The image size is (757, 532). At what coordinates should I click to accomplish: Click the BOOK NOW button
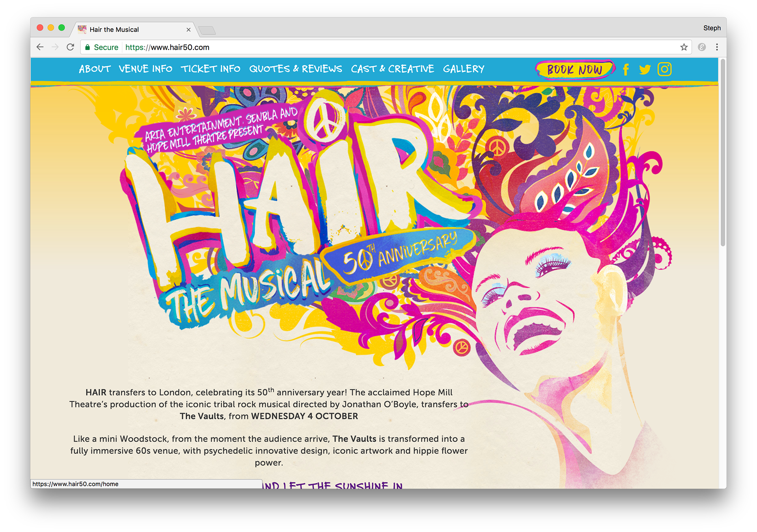[575, 70]
